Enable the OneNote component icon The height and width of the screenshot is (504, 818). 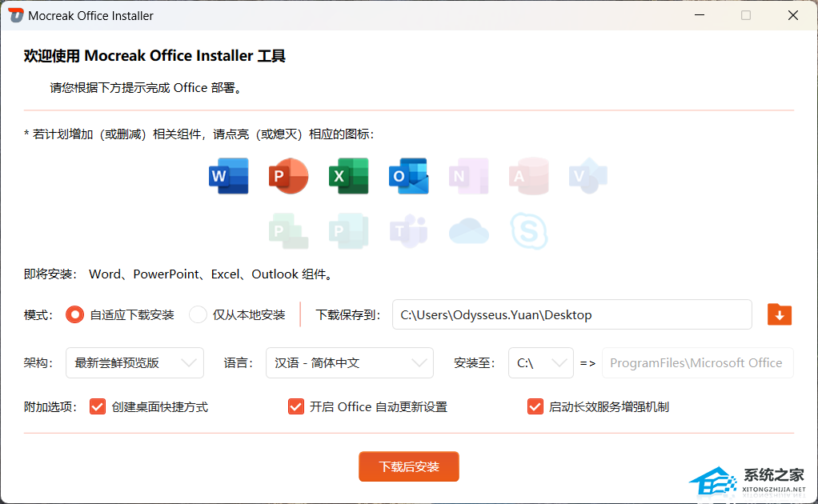(x=468, y=176)
